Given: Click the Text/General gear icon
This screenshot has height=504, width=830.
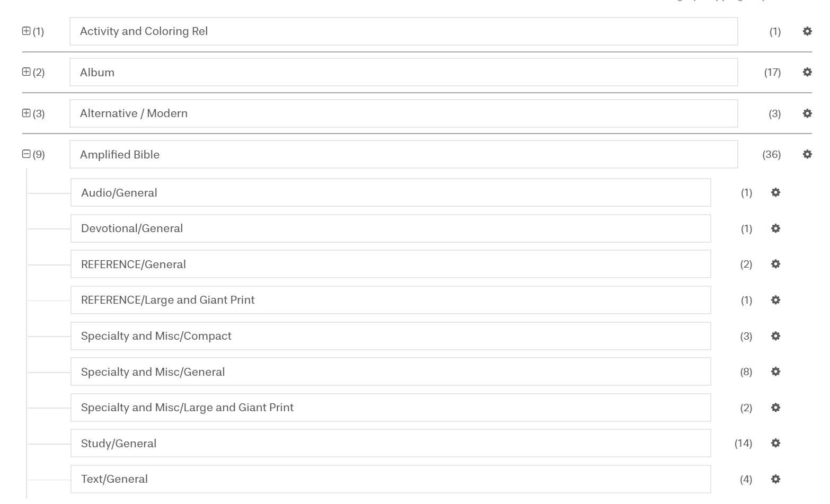Looking at the screenshot, I should 775,479.
